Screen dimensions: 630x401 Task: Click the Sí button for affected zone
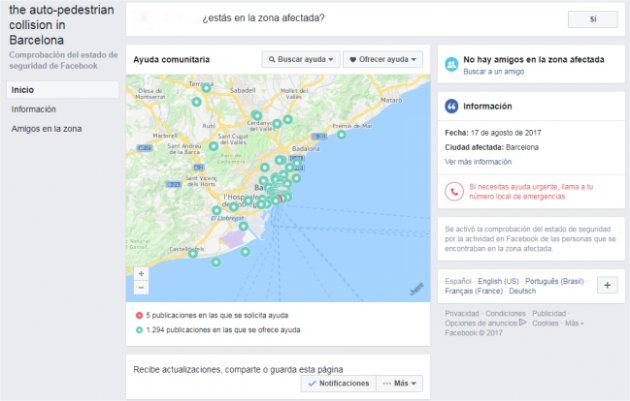[593, 19]
